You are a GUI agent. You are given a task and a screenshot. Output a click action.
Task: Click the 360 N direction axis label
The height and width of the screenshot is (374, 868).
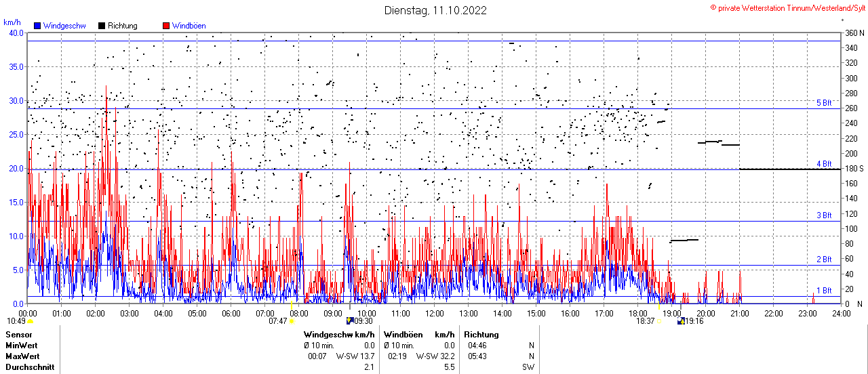pos(854,33)
